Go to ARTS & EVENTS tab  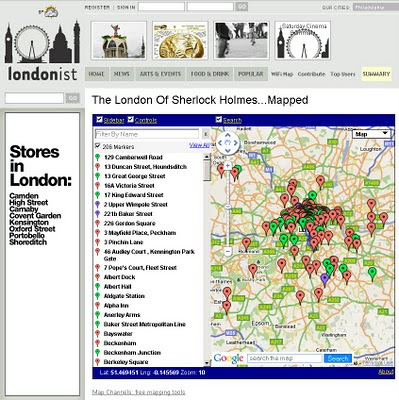160,74
